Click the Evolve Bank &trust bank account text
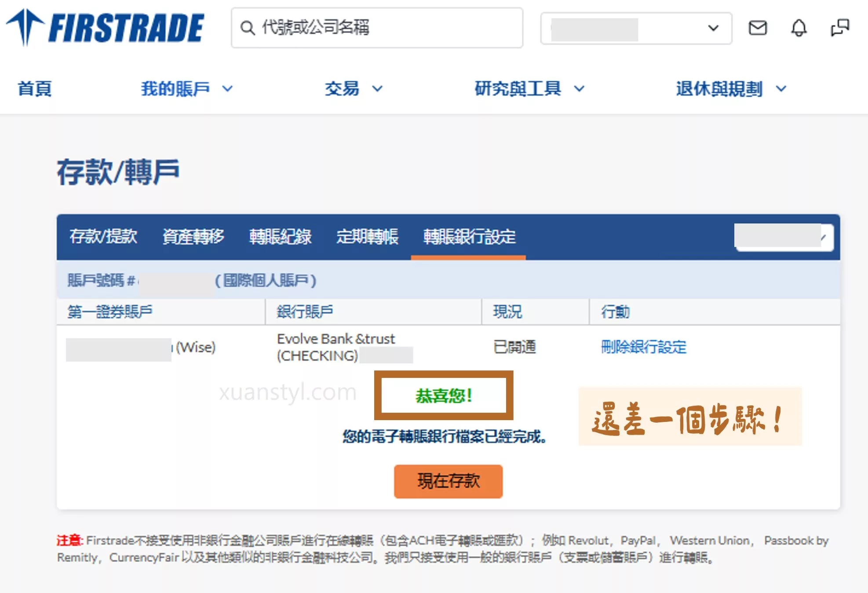Screen dimensions: 868x593 [x=336, y=347]
